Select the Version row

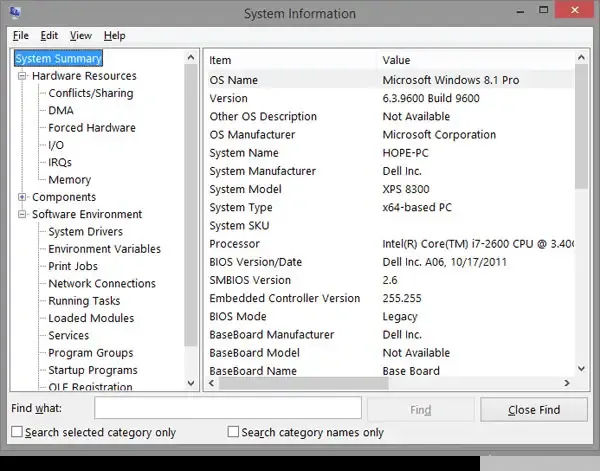[x=390, y=98]
